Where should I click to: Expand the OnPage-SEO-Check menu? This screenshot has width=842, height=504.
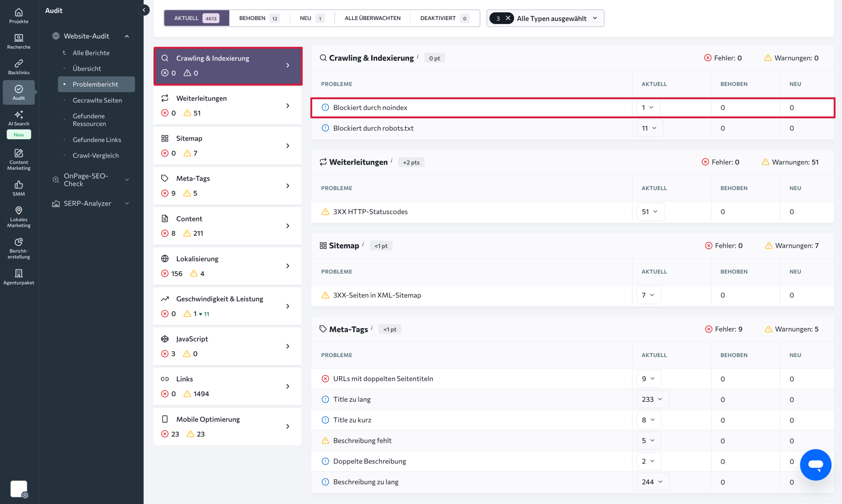pos(127,180)
